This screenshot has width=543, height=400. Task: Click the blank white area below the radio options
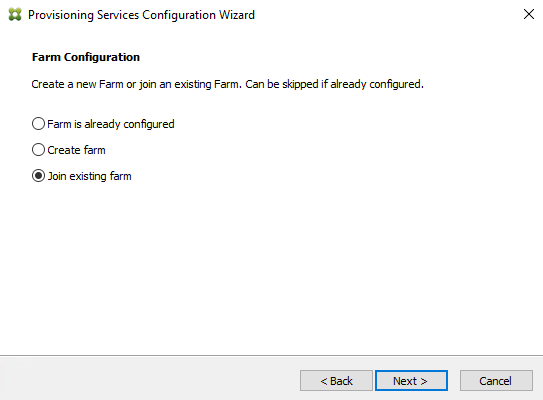272,267
